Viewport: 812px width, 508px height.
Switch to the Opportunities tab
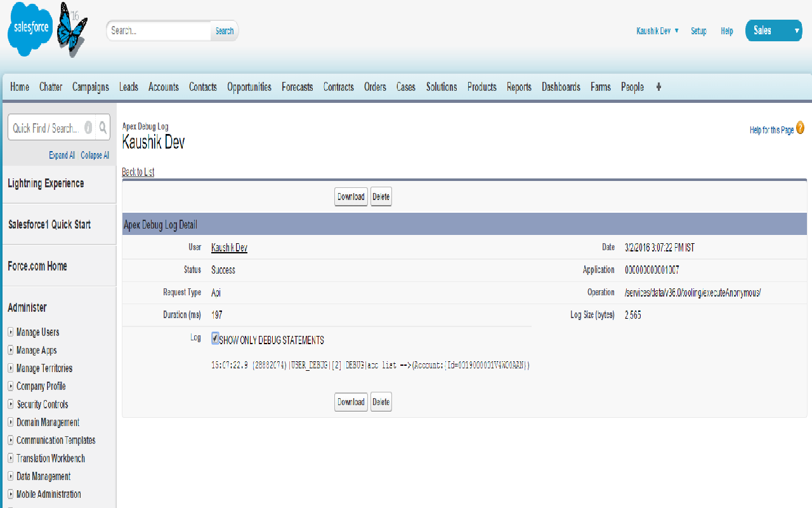(249, 87)
